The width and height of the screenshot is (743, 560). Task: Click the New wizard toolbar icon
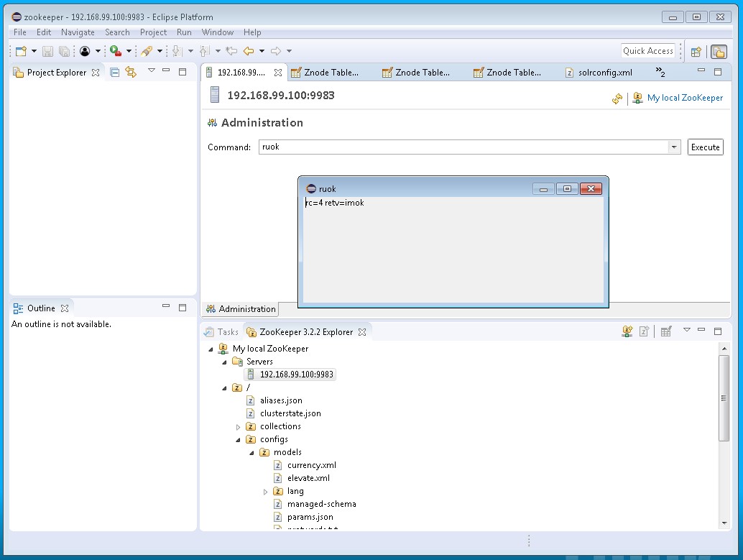[21, 51]
